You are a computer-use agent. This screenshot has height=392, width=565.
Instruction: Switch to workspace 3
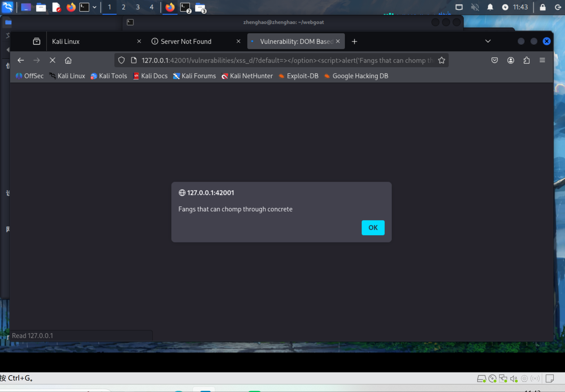[138, 7]
